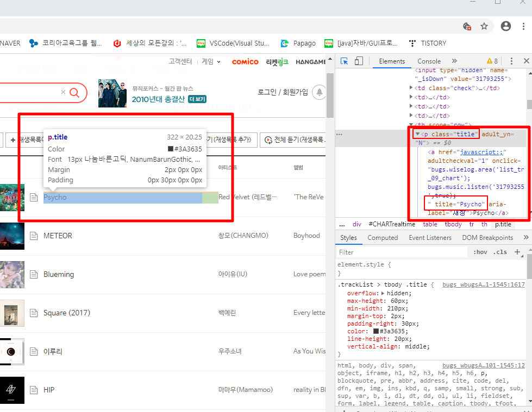Image resolution: width=532 pixels, height=412 pixels.
Task: Show more DevTools tabs with double chevron
Action: 454,61
